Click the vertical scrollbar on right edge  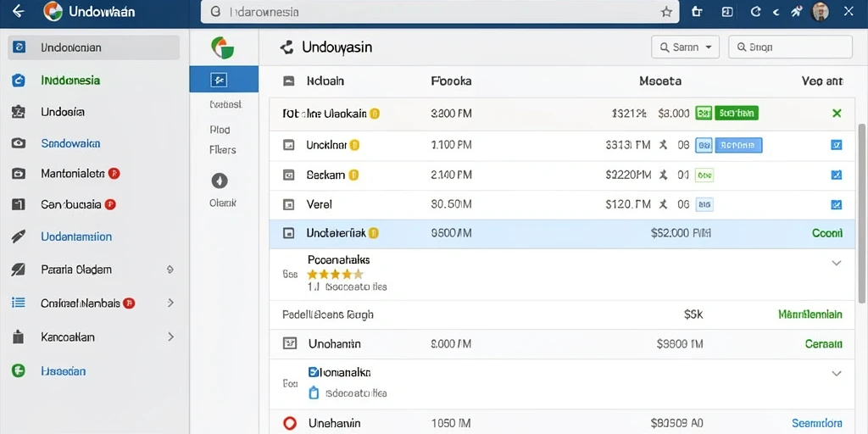point(861,213)
